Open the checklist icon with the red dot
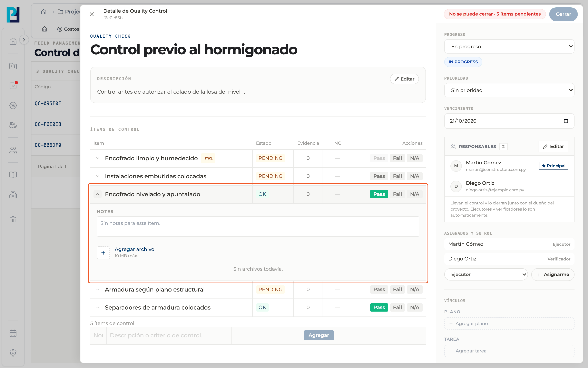 [x=13, y=86]
